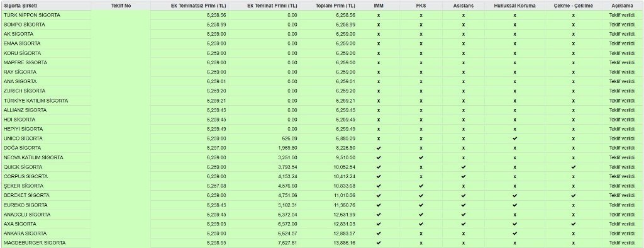
Task: Click Teklif verildi. for AK SİGORTA
Action: 622,34
